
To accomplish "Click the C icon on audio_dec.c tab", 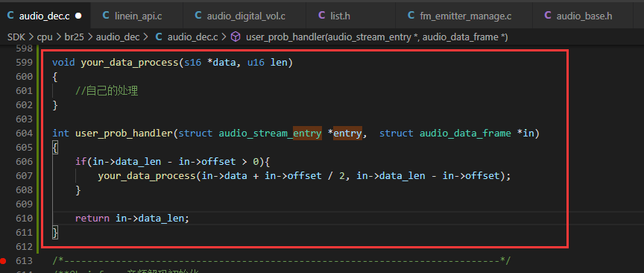I will [x=10, y=16].
